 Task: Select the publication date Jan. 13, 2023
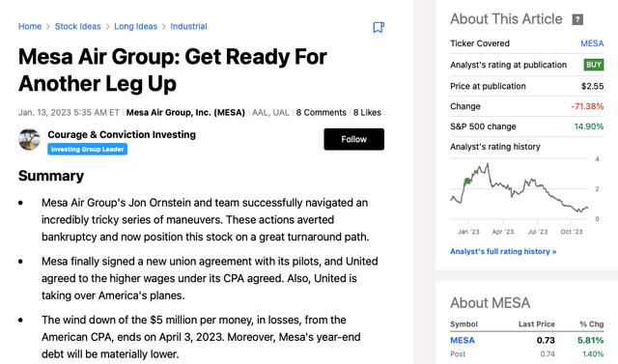click(44, 113)
